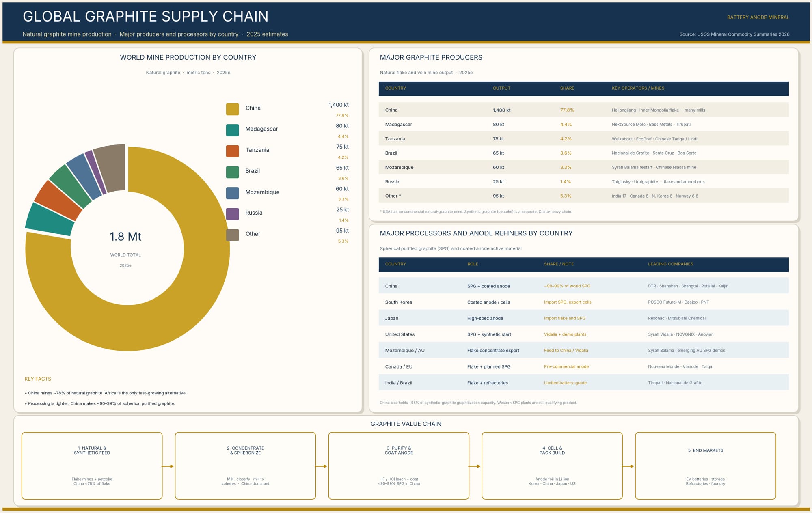Click the COUNTRY header in producers table
The height and width of the screenshot is (513, 812).
coord(395,88)
